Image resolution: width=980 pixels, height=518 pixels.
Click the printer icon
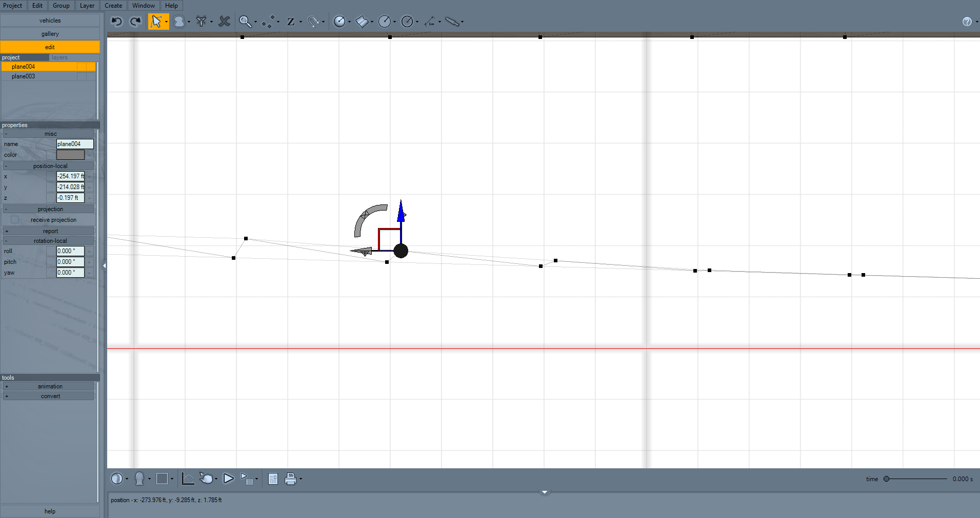[x=291, y=479]
